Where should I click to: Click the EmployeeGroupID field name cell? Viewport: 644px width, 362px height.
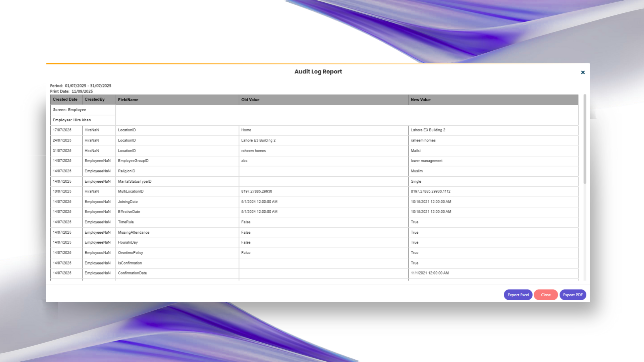(133, 161)
